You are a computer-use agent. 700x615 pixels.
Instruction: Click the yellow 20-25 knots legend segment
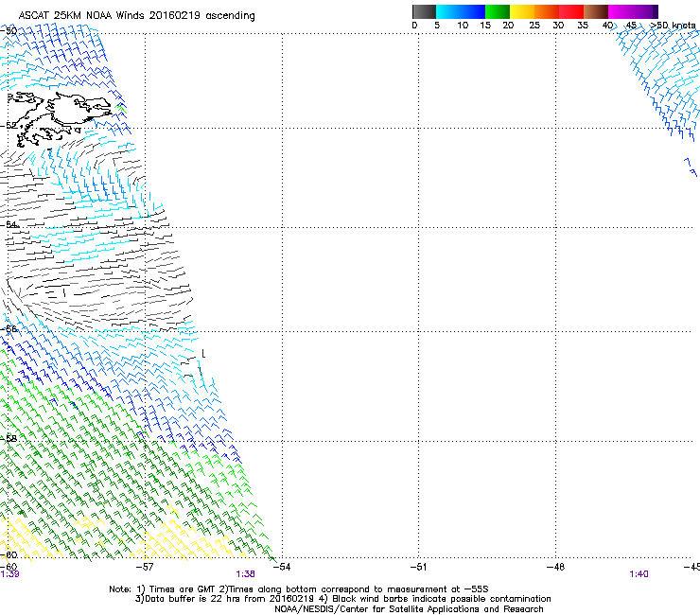pyautogui.click(x=522, y=11)
